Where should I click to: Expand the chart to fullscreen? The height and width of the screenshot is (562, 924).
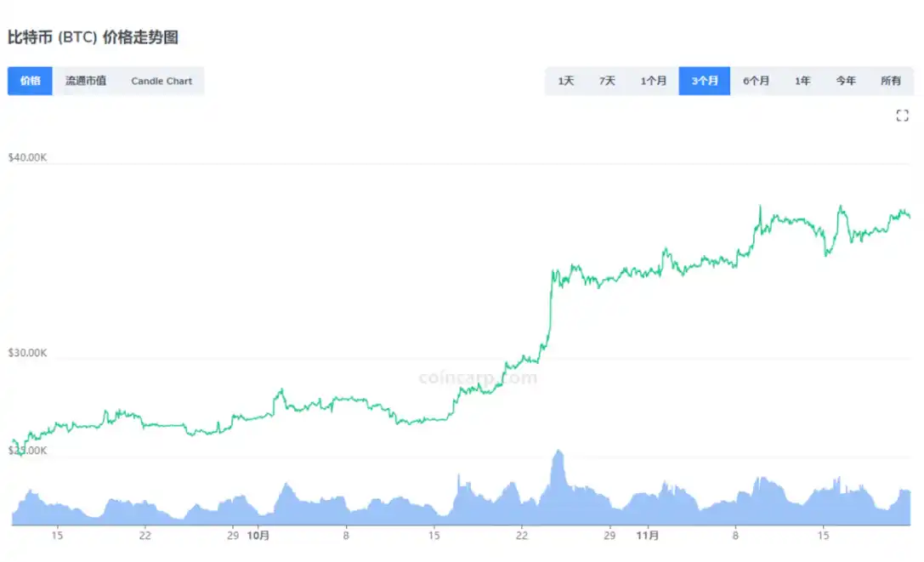[x=903, y=116]
